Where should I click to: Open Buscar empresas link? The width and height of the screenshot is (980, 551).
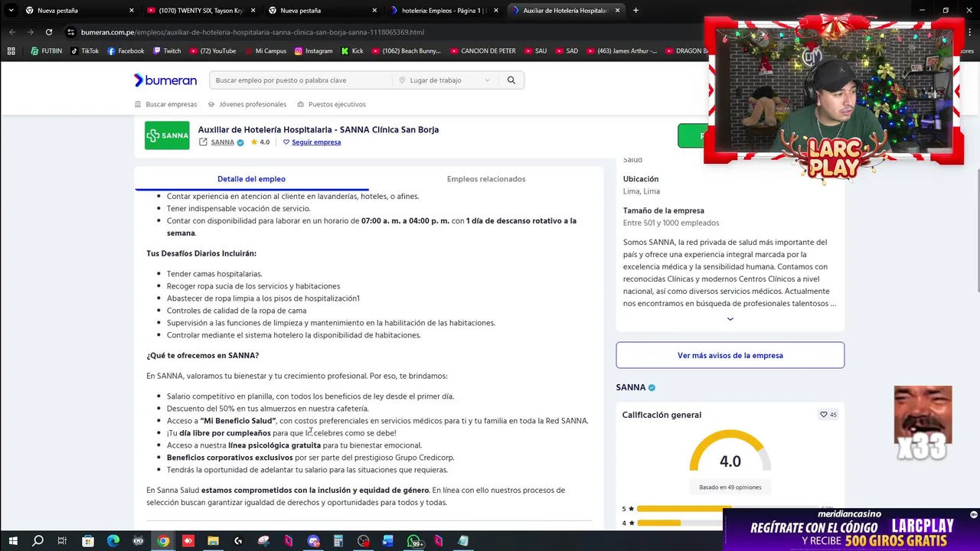pyautogui.click(x=165, y=104)
